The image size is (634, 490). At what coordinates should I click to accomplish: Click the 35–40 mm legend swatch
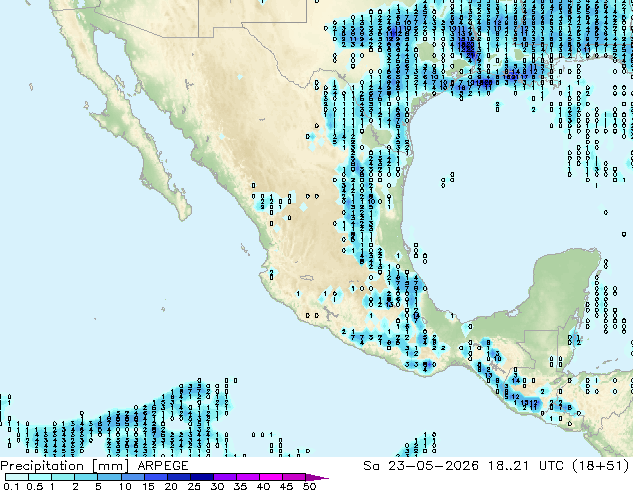(x=247, y=477)
